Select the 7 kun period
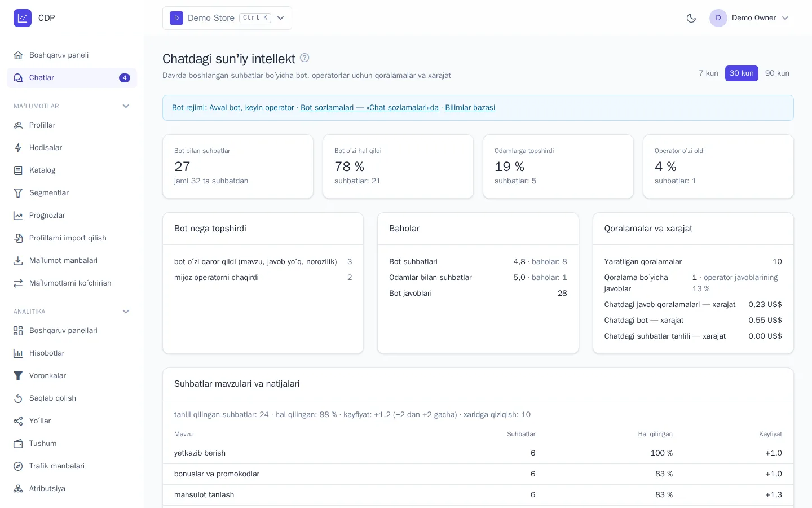The height and width of the screenshot is (508, 812). click(x=708, y=73)
